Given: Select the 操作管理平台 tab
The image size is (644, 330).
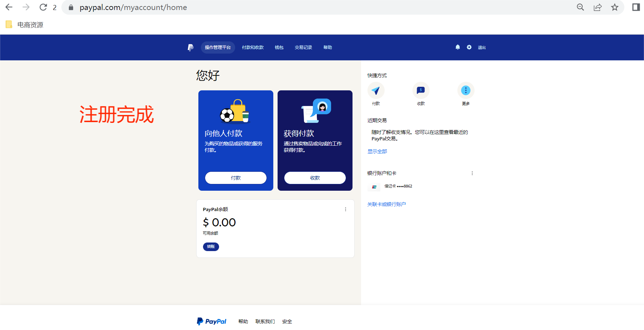Looking at the screenshot, I should [218, 47].
